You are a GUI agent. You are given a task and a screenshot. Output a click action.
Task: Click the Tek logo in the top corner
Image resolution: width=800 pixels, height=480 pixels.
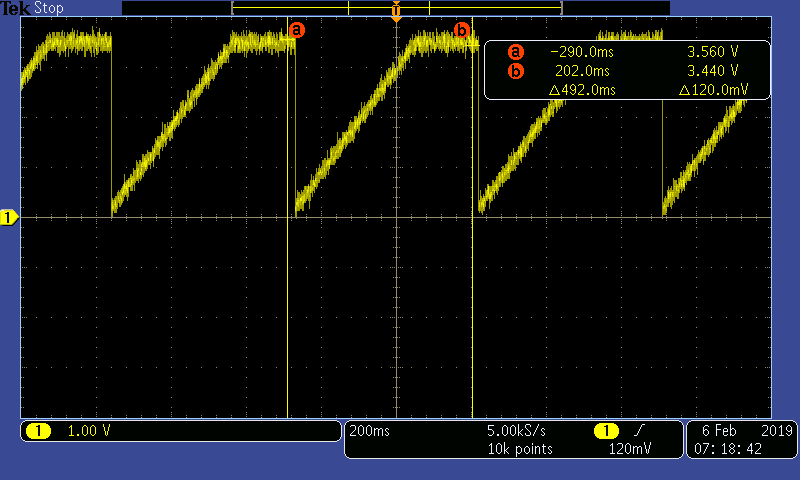[16, 8]
